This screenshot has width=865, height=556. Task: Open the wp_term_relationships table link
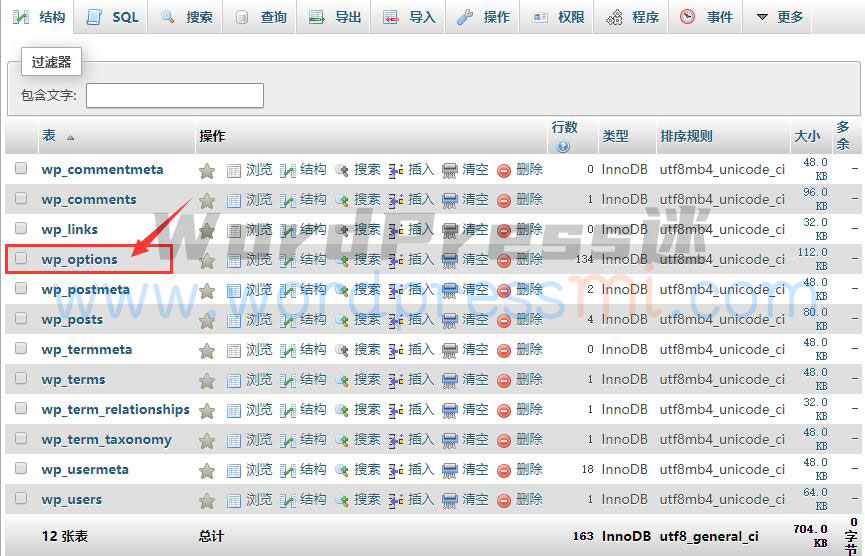[x=115, y=409]
